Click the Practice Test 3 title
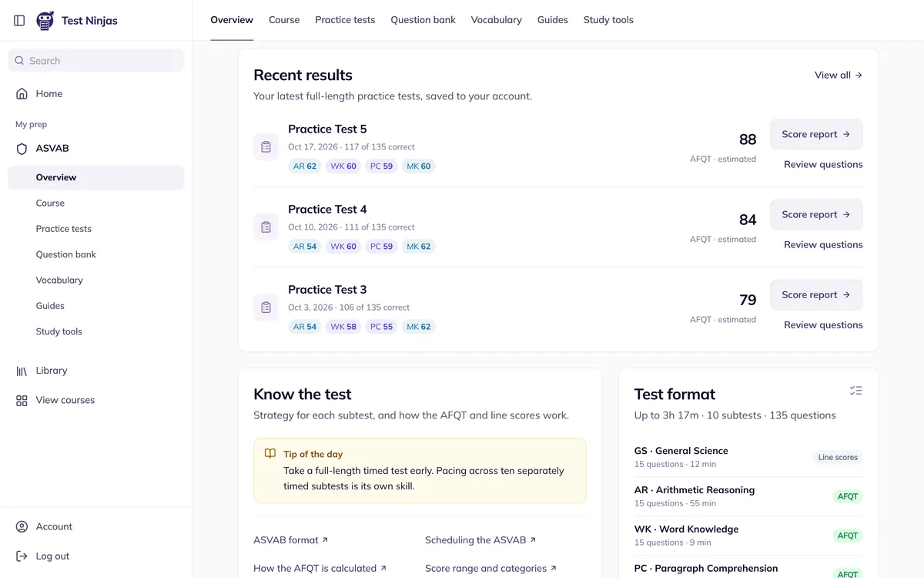The image size is (924, 578). [x=327, y=289]
